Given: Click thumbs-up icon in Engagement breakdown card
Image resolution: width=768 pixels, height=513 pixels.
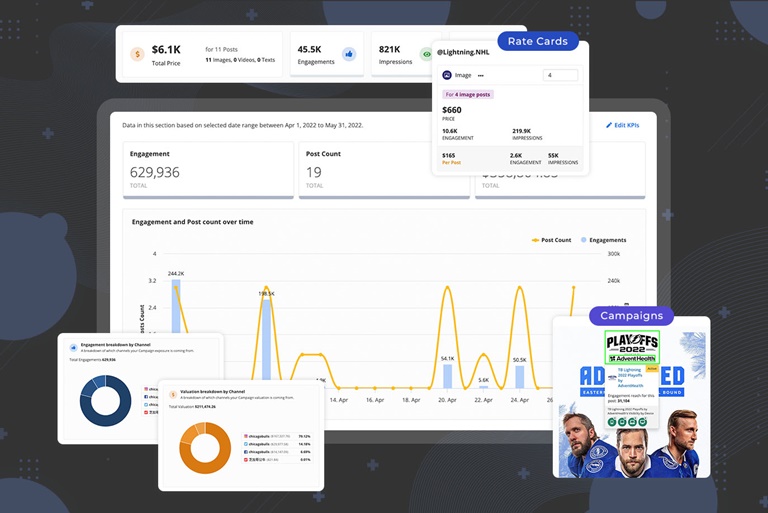Looking at the screenshot, I should 73,347.
